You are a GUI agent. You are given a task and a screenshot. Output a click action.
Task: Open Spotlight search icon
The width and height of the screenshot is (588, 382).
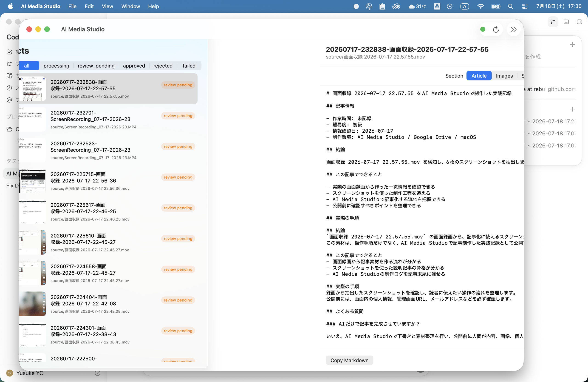click(x=510, y=6)
